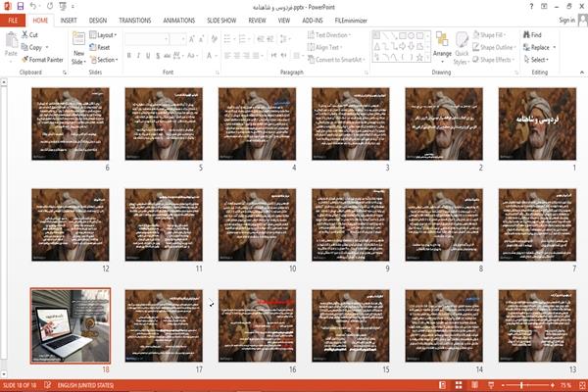Select slide 1 title thumbnail
Viewport: 588px width, 392px height.
pyautogui.click(x=537, y=123)
